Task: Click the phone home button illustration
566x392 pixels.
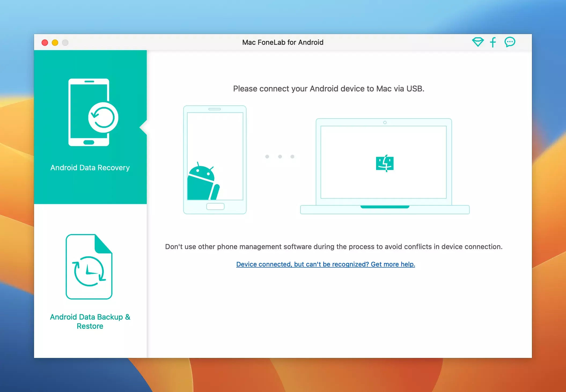Action: [x=215, y=206]
